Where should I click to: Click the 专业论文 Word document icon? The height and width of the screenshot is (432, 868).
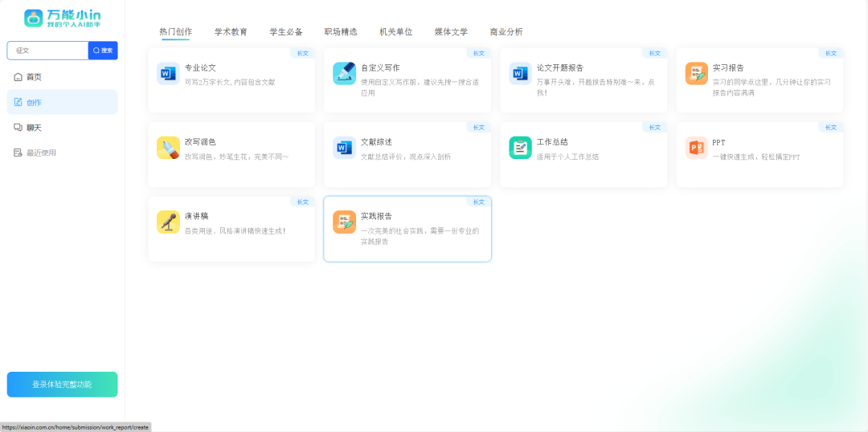point(168,74)
